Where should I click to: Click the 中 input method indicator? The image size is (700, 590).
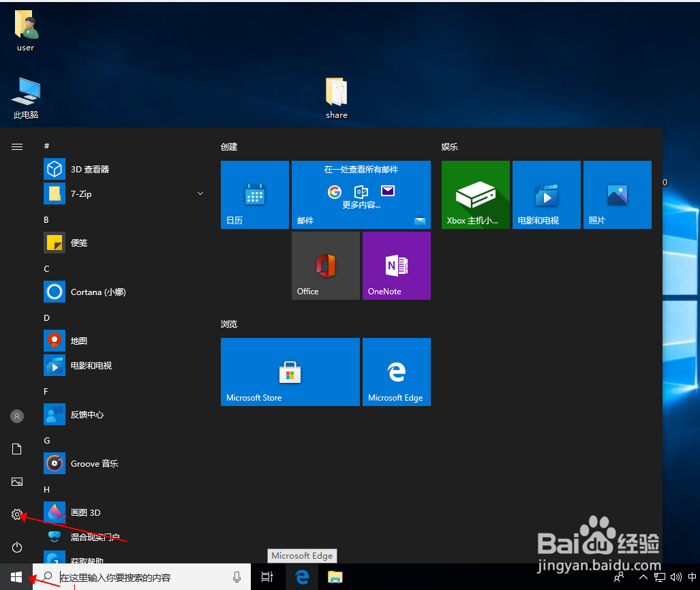[692, 577]
